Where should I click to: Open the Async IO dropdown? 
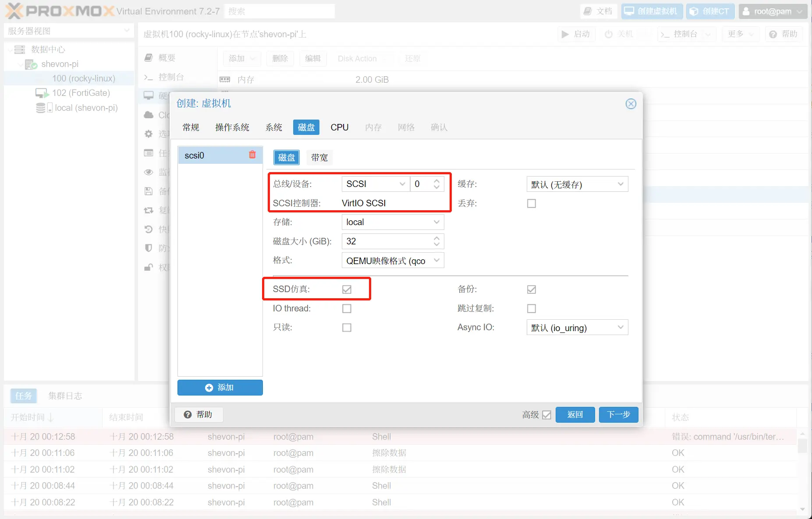577,328
